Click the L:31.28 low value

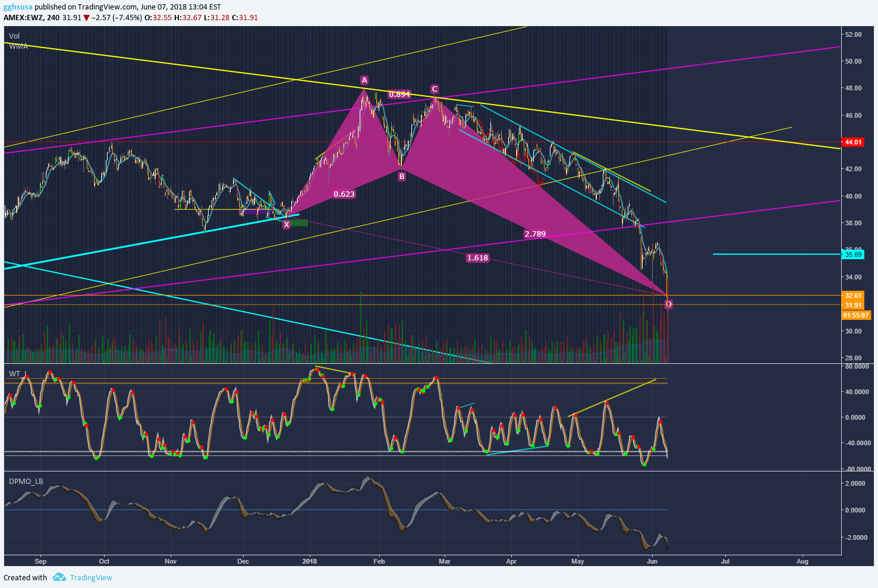click(216, 18)
